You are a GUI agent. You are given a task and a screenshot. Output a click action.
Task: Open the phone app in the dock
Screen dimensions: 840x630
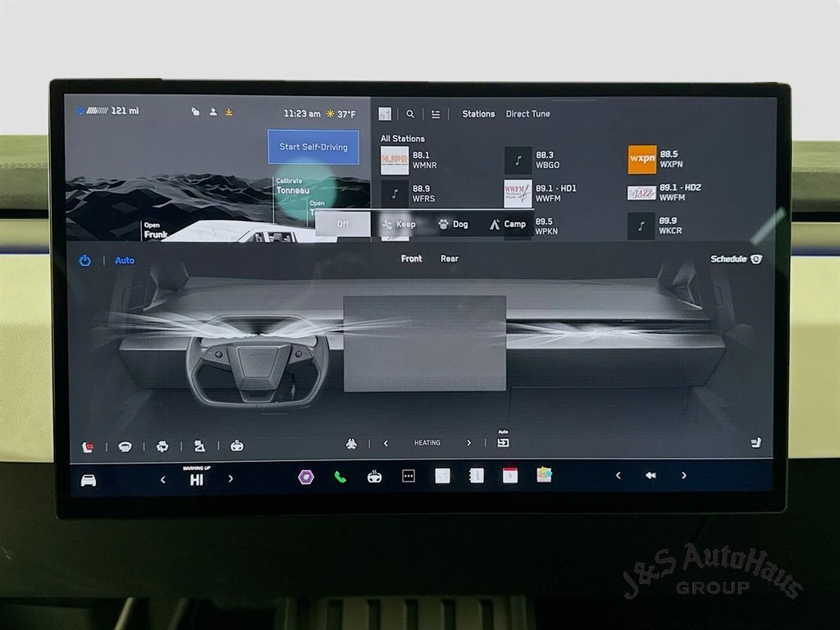click(x=340, y=477)
